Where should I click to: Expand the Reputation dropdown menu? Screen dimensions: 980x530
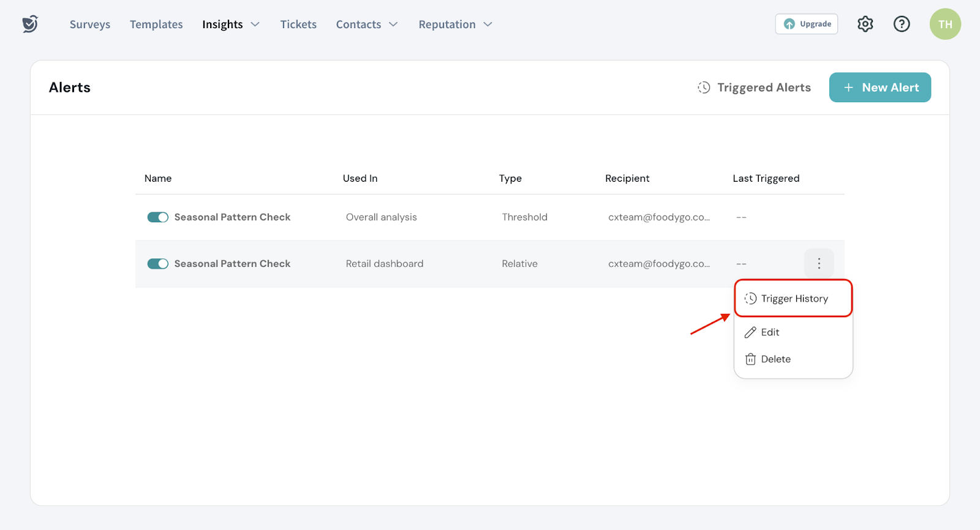(455, 24)
